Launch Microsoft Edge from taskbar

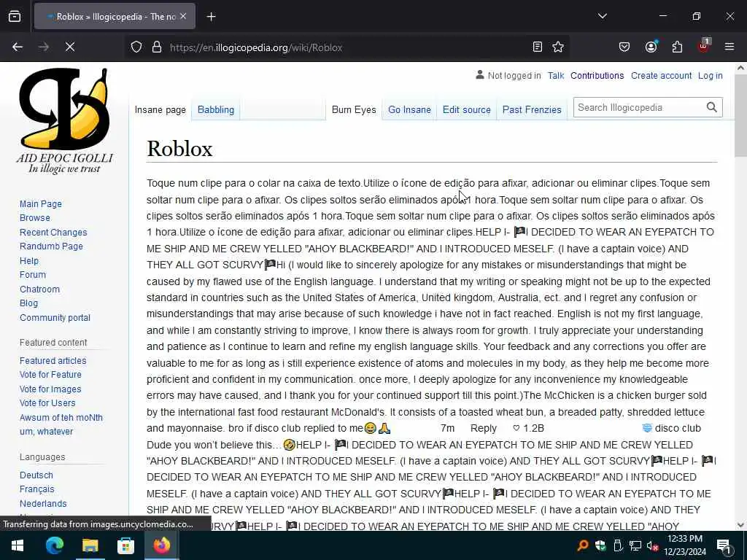pyautogui.click(x=54, y=545)
